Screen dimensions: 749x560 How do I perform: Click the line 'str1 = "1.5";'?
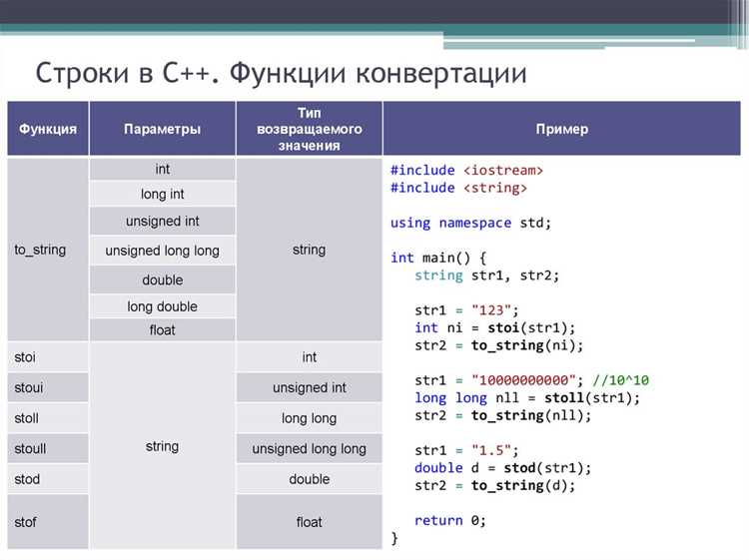click(x=466, y=450)
